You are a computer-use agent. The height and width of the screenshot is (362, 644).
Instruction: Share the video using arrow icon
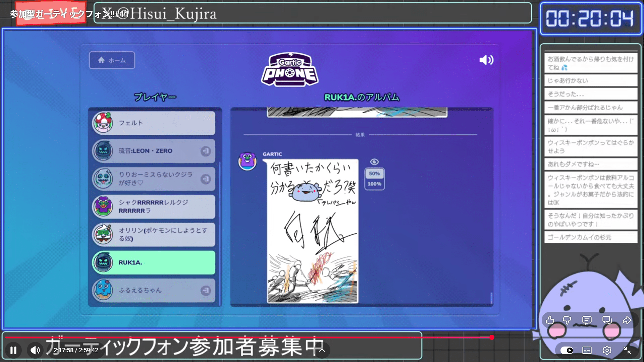tap(627, 320)
